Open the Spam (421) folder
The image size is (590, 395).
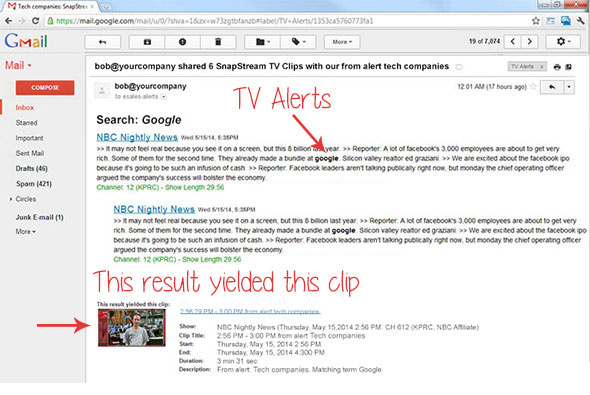[33, 184]
